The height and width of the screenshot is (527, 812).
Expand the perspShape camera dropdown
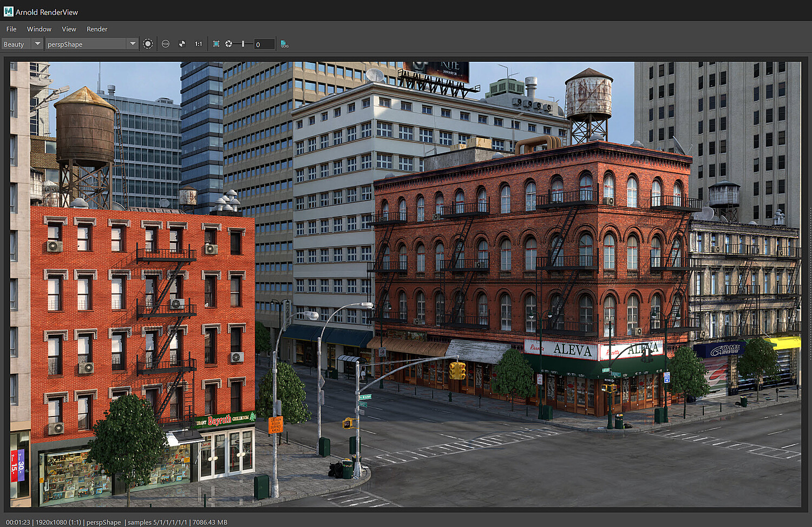click(133, 44)
